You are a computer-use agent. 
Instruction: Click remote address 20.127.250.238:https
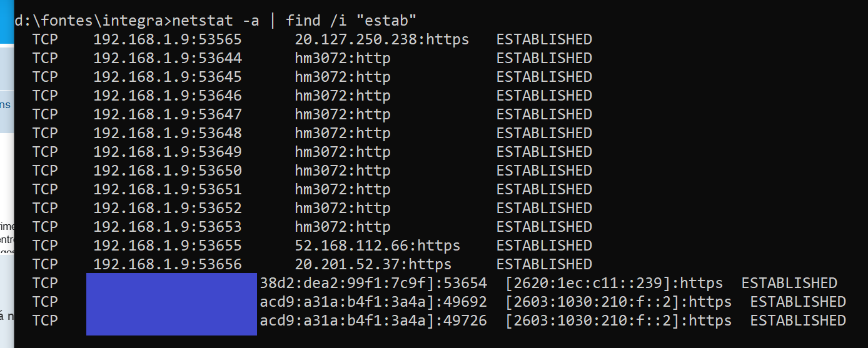(x=381, y=39)
